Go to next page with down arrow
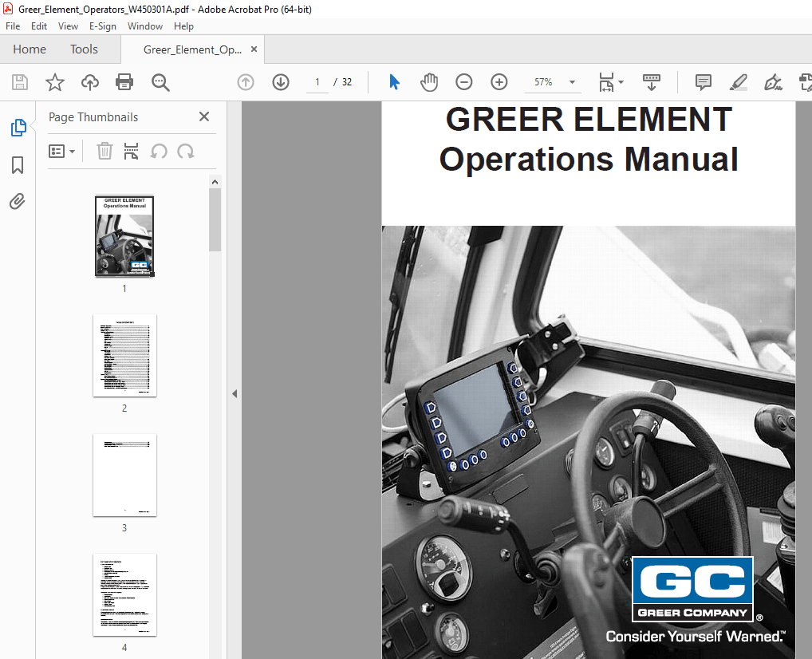812x659 pixels. [x=280, y=82]
